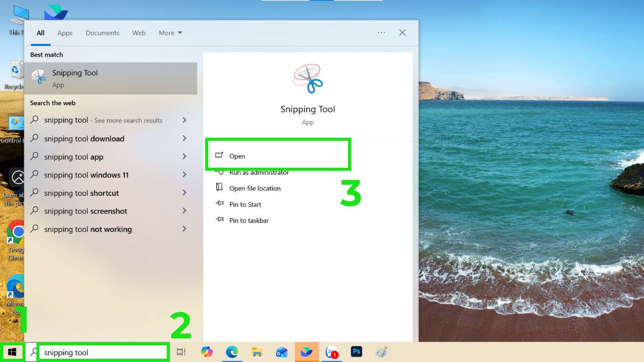Open Snipping Tool with the Open button
Image resolution: width=644 pixels, height=362 pixels.
pos(238,156)
